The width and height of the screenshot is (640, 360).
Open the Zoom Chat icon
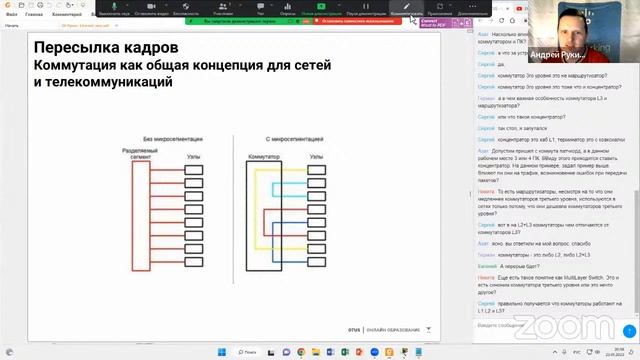tap(260, 6)
